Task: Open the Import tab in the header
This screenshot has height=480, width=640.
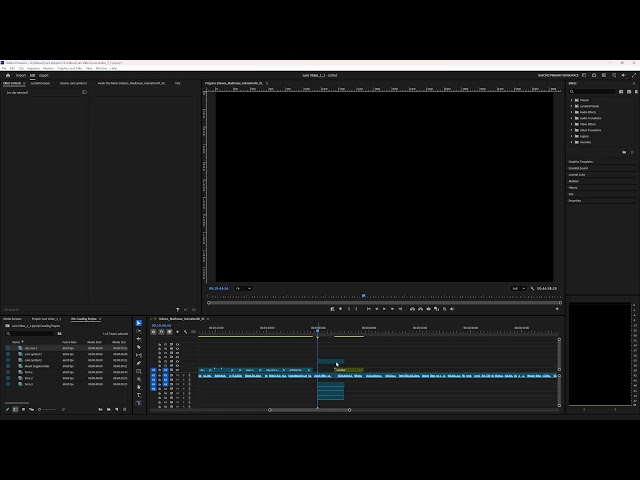Action: tap(20, 75)
